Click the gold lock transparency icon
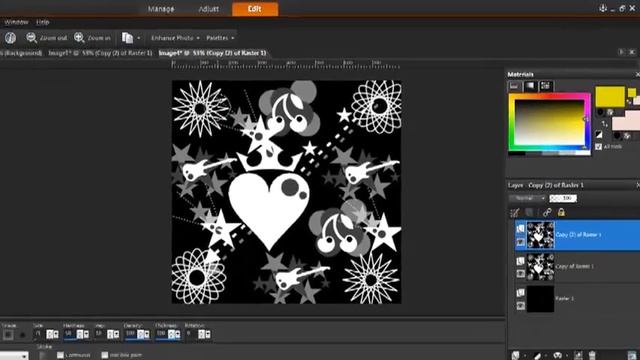640x360 pixels. pyautogui.click(x=561, y=212)
